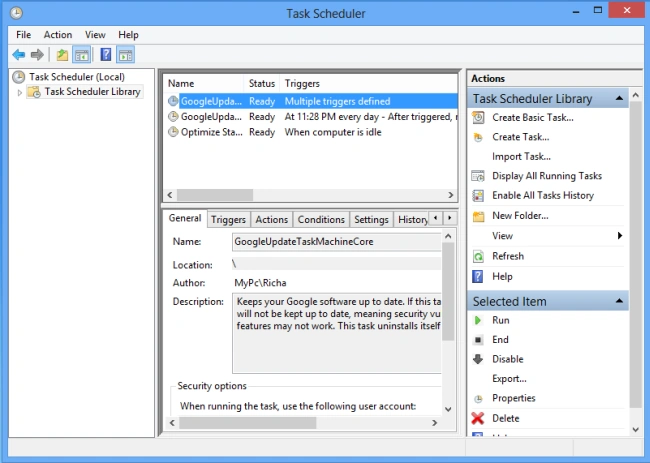Click the clock icon of the 11:28 PM task
This screenshot has width=650, height=463.
pos(173,117)
